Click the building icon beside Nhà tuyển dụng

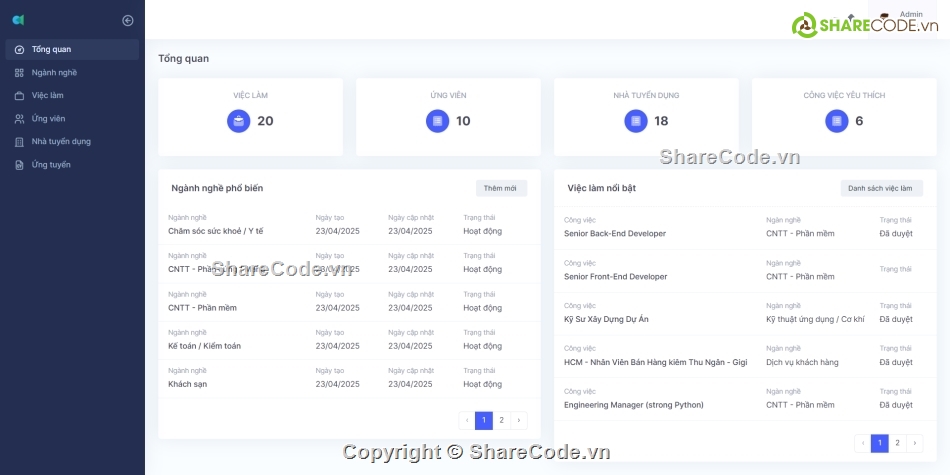pos(19,142)
